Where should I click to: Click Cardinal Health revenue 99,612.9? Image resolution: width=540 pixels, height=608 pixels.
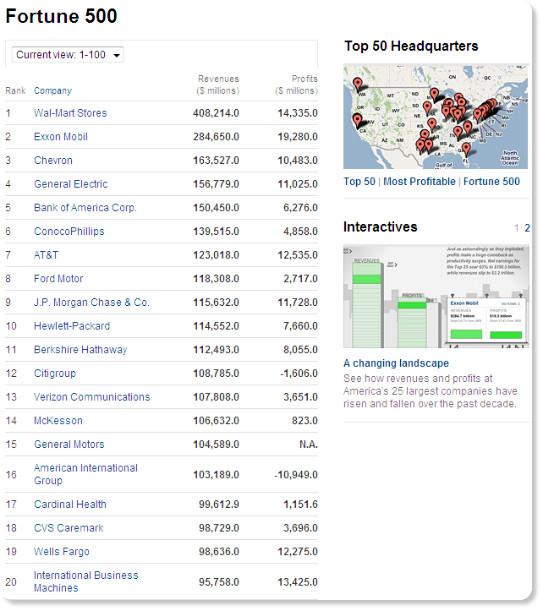point(219,504)
